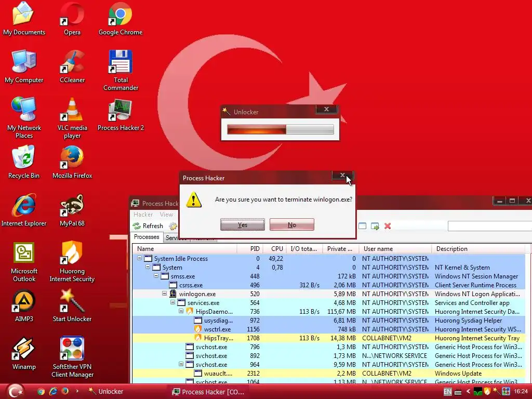The height and width of the screenshot is (399, 532).
Task: Collapse the smss.exe tree node
Action: 156,276
